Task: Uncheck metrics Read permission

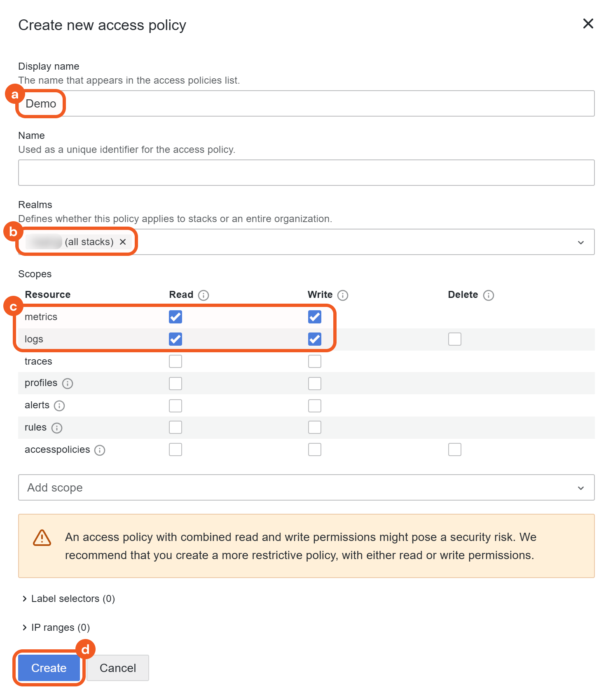Action: pyautogui.click(x=175, y=317)
